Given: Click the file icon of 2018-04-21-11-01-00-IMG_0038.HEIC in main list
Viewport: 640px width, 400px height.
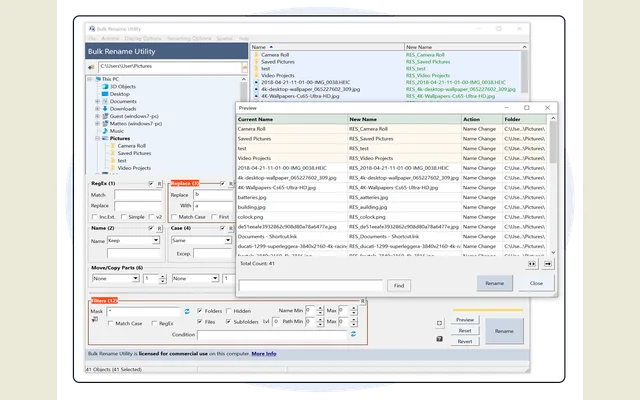Looking at the screenshot, I should coord(256,82).
